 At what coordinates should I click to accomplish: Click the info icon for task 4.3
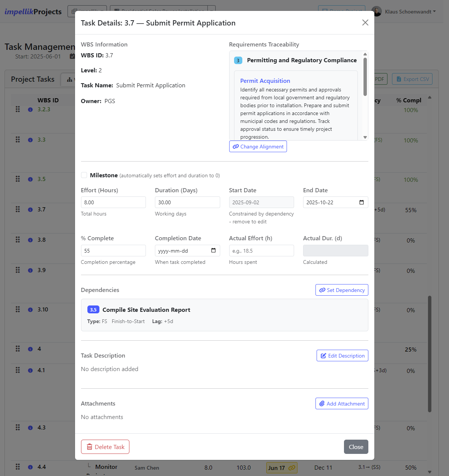30,428
